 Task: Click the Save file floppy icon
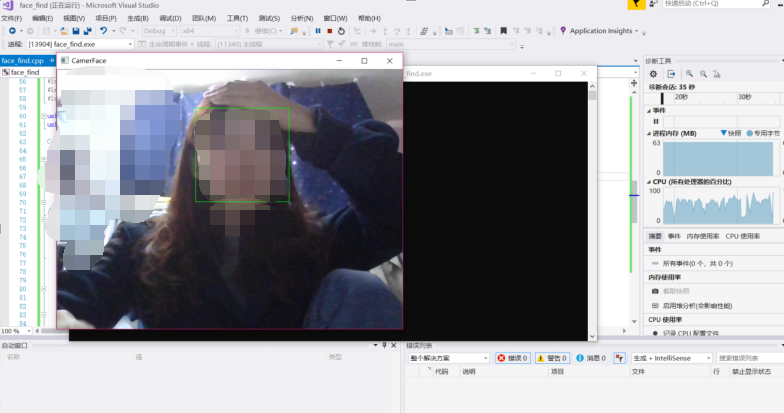pyautogui.click(x=76, y=31)
